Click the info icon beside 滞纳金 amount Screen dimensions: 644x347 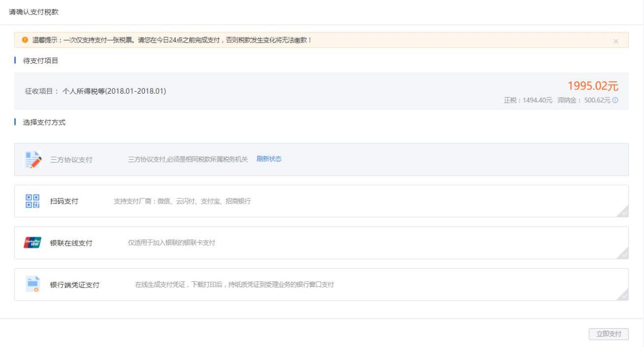[x=616, y=100]
